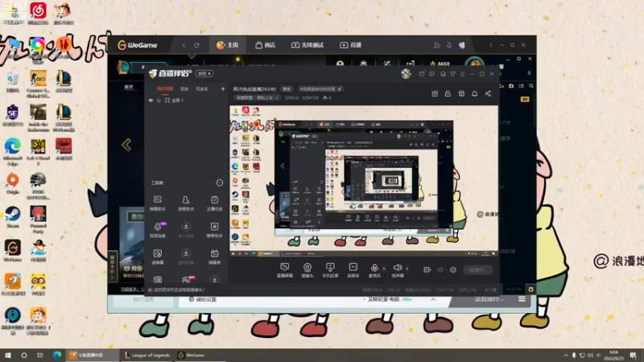Image resolution: width=644 pixels, height=362 pixels.
Task: Open the League client 首页 tab
Action: click(129, 87)
